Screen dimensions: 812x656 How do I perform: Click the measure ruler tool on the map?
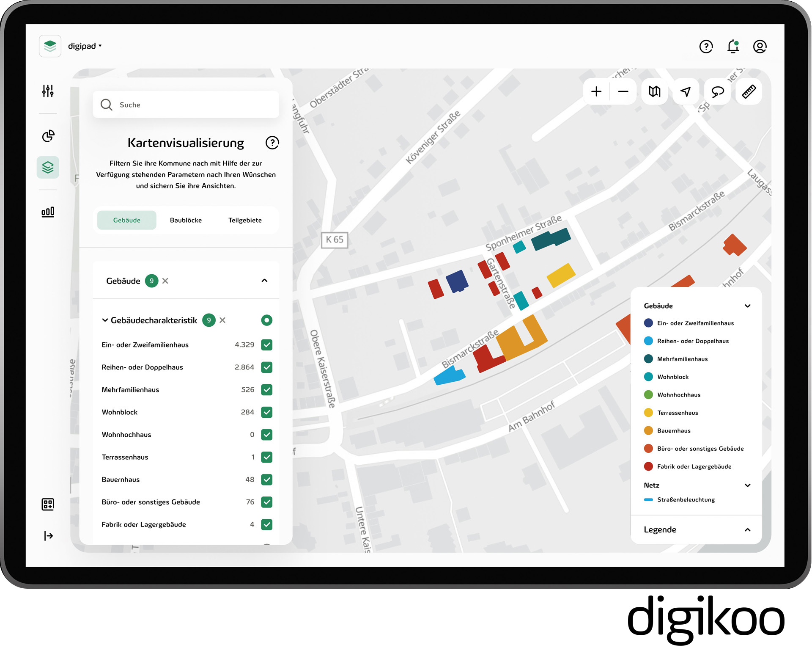(x=749, y=91)
